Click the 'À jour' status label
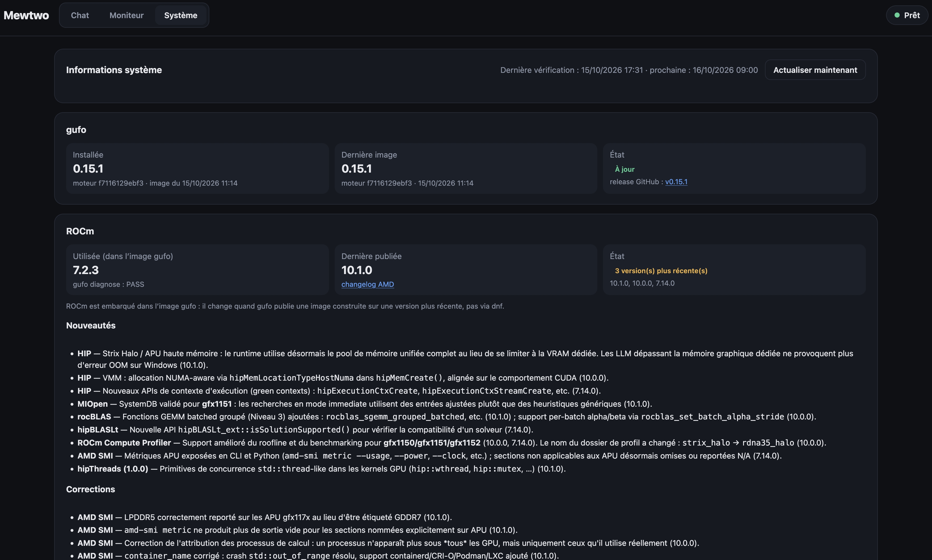 (625, 169)
